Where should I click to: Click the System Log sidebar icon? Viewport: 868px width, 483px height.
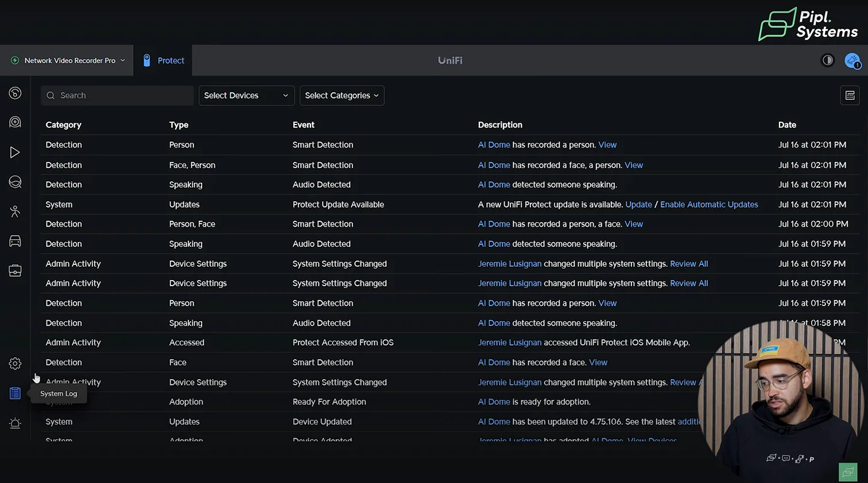[15, 394]
